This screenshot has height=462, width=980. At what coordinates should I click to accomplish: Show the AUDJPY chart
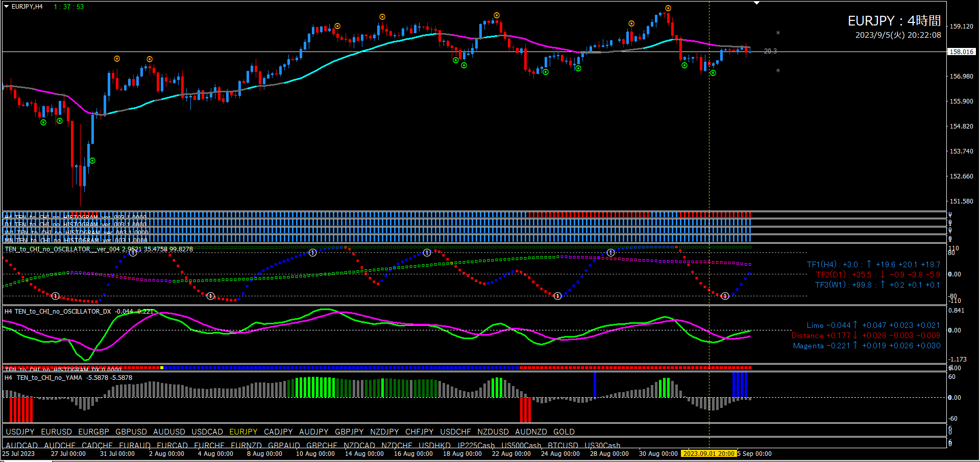314,432
